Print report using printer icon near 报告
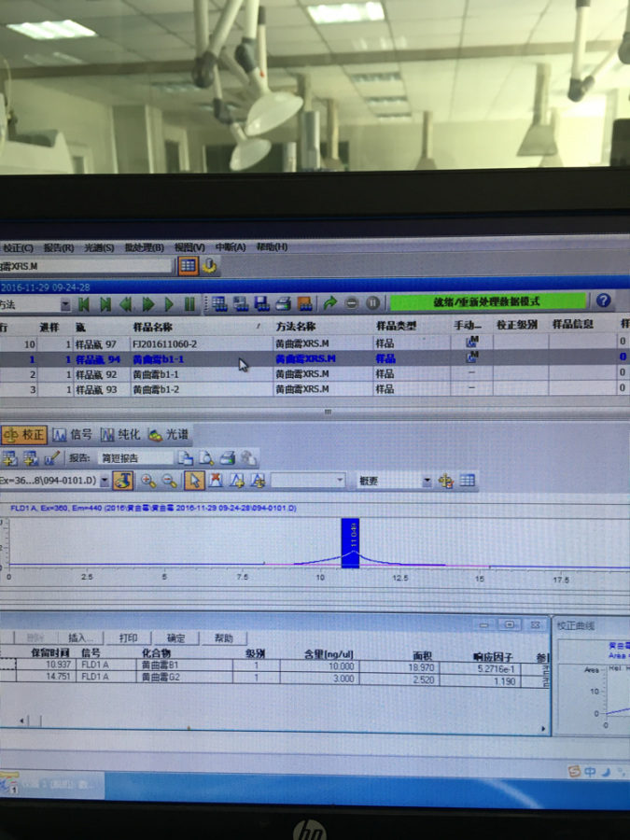 tap(227, 458)
